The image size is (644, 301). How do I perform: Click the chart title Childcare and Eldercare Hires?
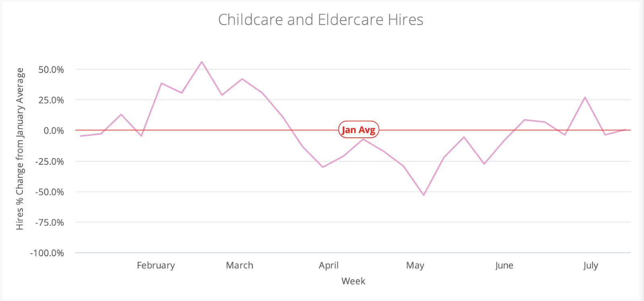[320, 20]
